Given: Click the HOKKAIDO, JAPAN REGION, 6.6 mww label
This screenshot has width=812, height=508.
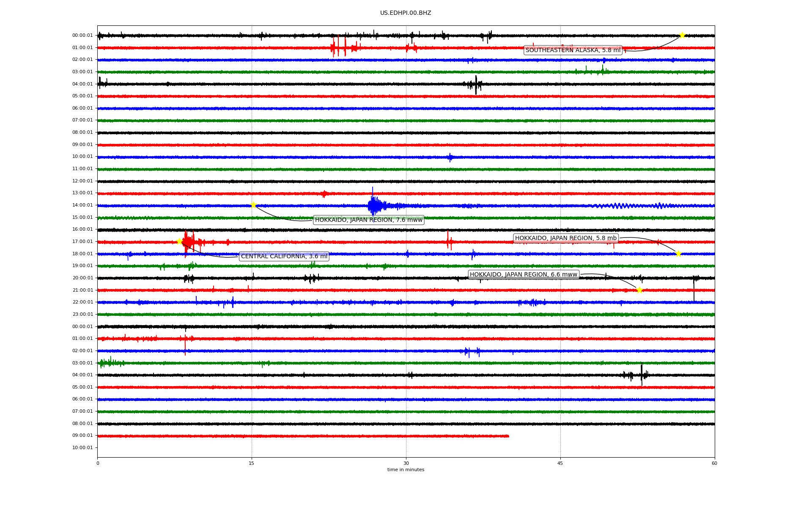Looking at the screenshot, I should 523,274.
